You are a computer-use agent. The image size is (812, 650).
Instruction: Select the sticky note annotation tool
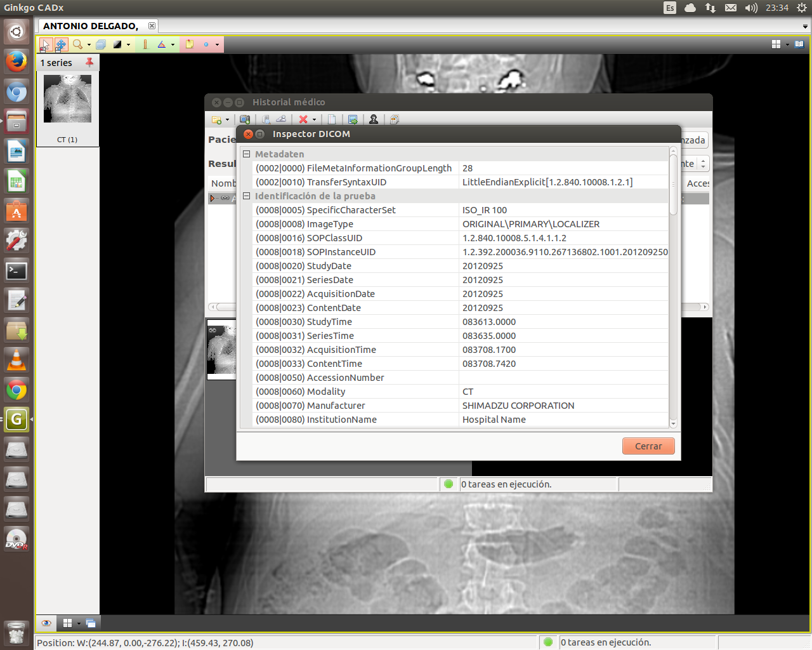(190, 44)
